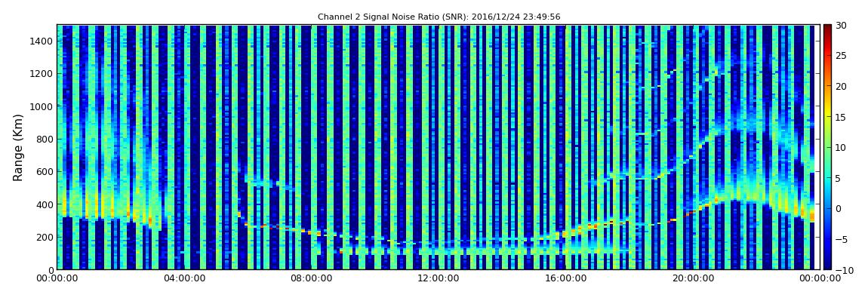868x307 pixels.
Task: Click the 1400 tick label on range axis
Action: point(42,41)
